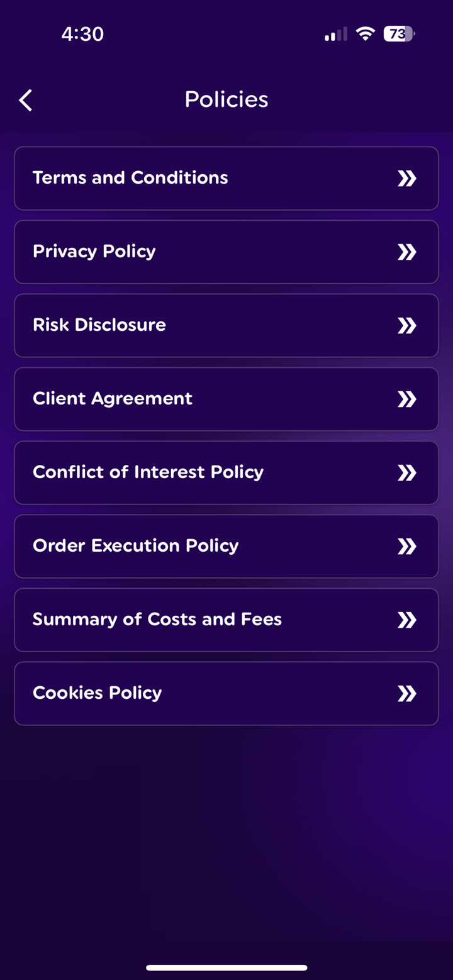The height and width of the screenshot is (980, 453).
Task: Tap double-chevron icon beside Privacy Policy
Action: tap(407, 252)
